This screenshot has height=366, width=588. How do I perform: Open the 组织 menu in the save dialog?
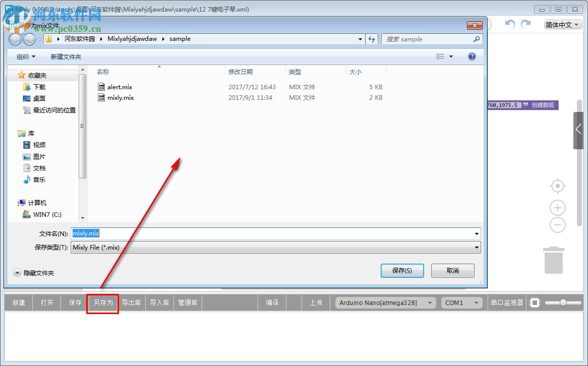click(x=25, y=56)
